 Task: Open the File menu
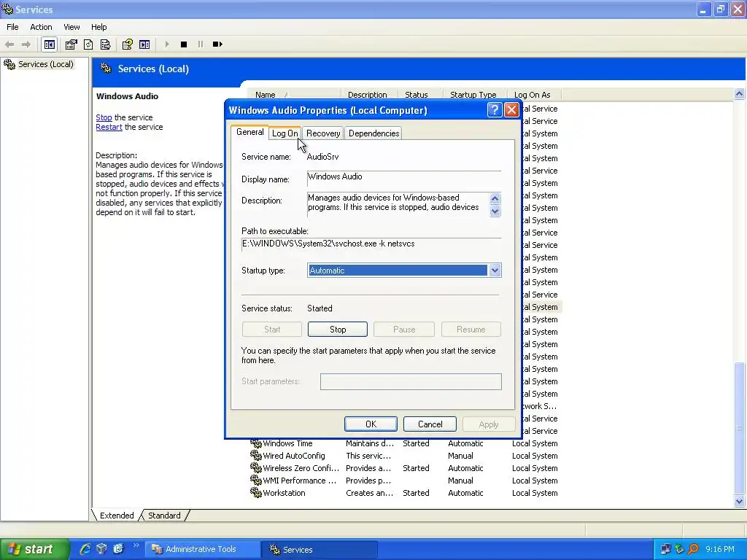pyautogui.click(x=13, y=27)
